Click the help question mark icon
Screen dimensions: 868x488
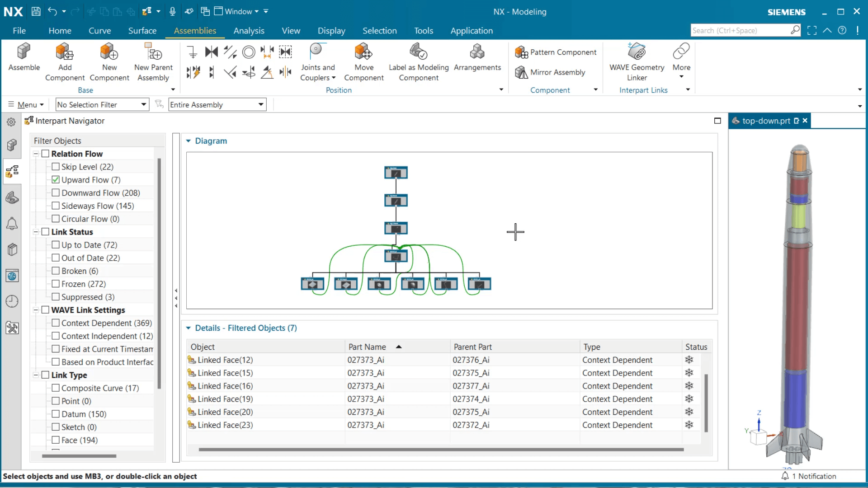842,30
